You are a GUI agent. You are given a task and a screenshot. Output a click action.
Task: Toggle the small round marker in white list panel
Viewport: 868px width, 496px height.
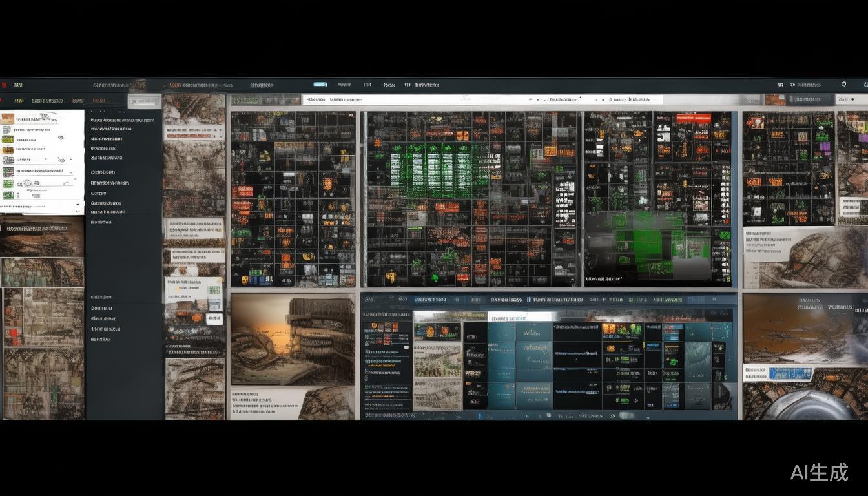pyautogui.click(x=60, y=138)
